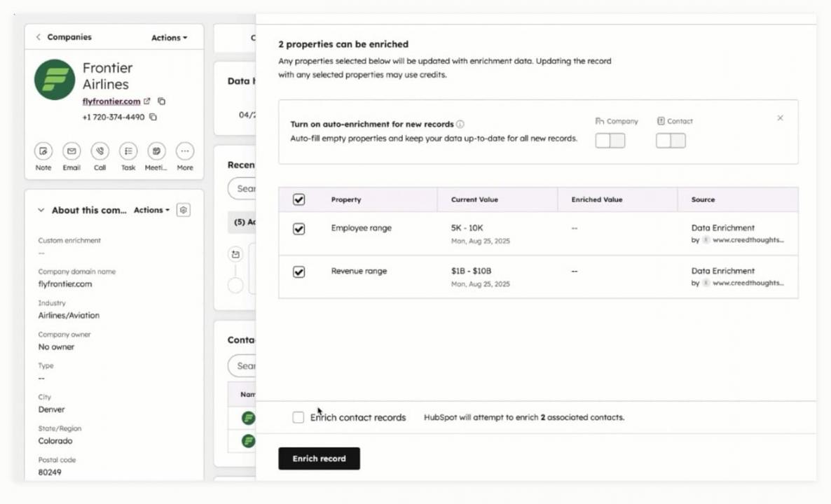831x504 pixels.
Task: Select the Revenue range property label
Action: (359, 271)
